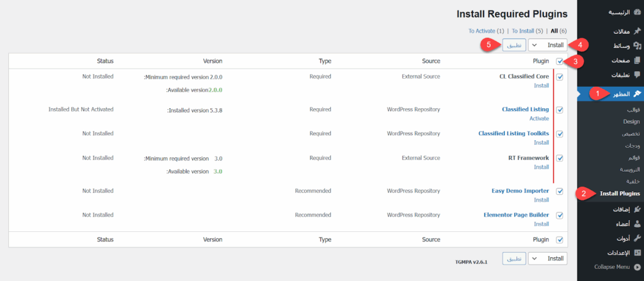Open the media library icon
The height and width of the screenshot is (281, 644).
point(637,46)
